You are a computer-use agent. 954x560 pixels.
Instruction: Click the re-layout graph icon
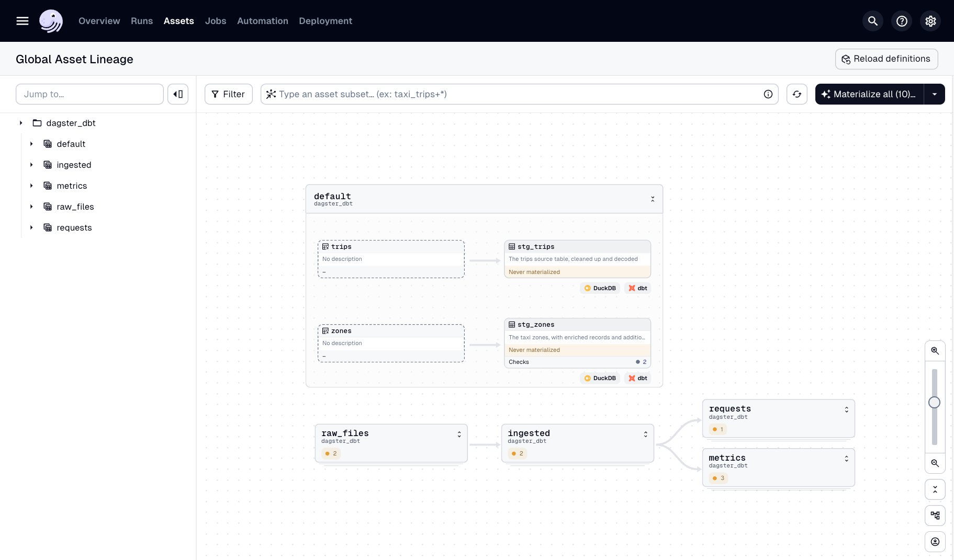[935, 515]
